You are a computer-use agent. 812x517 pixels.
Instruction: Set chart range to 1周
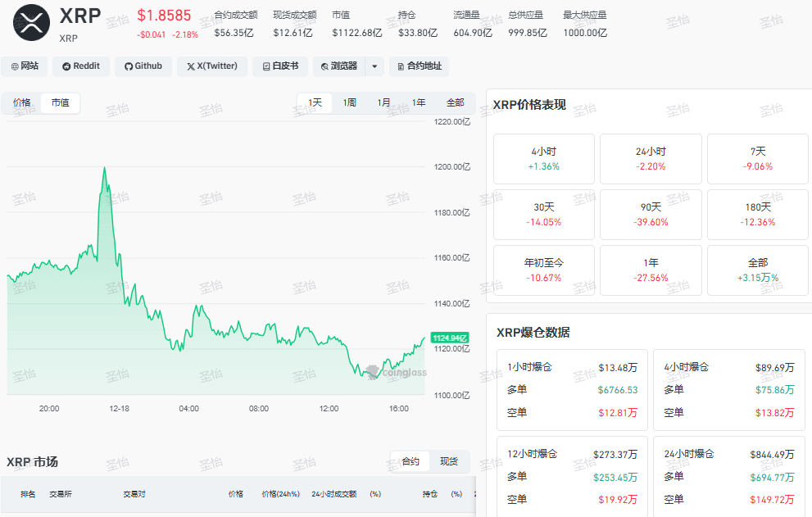click(x=350, y=102)
